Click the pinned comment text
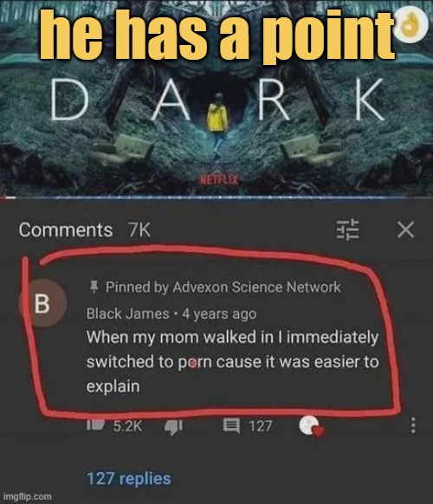Image resolution: width=433 pixels, height=504 pixels. pyautogui.click(x=232, y=362)
